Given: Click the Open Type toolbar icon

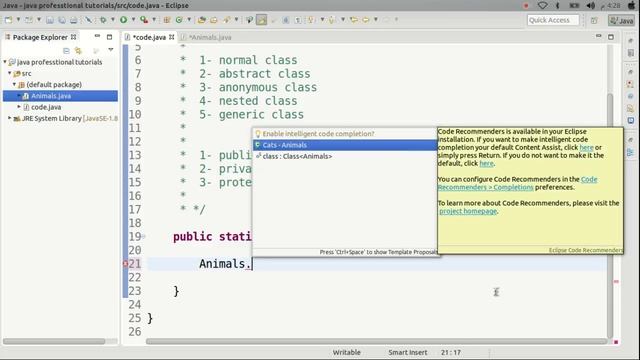Looking at the screenshot, I should (201, 20).
